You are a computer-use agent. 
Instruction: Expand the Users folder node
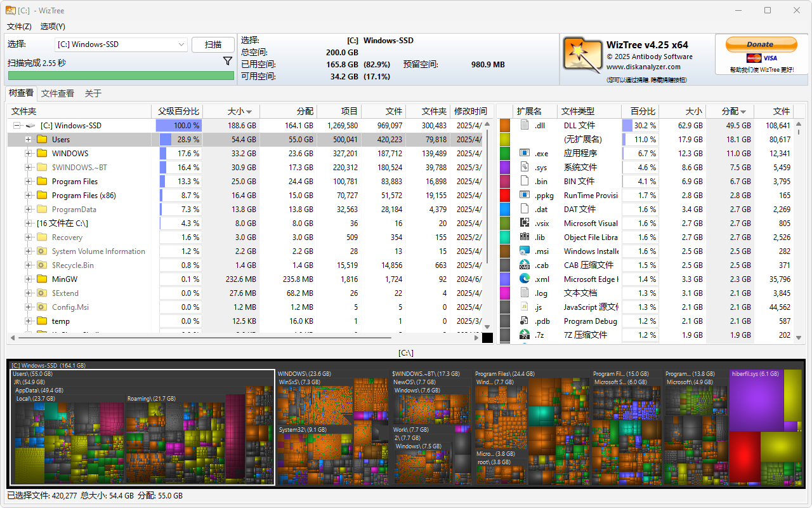point(28,140)
